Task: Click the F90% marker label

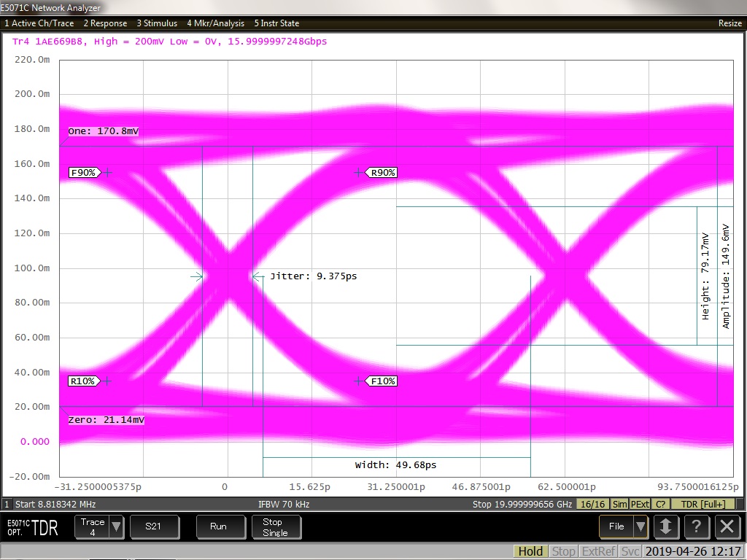Action: [x=82, y=173]
